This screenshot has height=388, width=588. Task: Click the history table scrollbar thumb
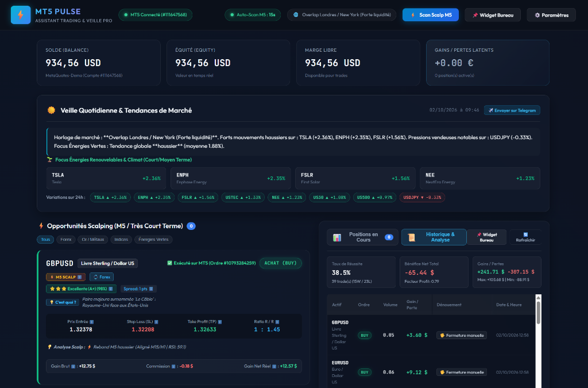tap(539, 313)
